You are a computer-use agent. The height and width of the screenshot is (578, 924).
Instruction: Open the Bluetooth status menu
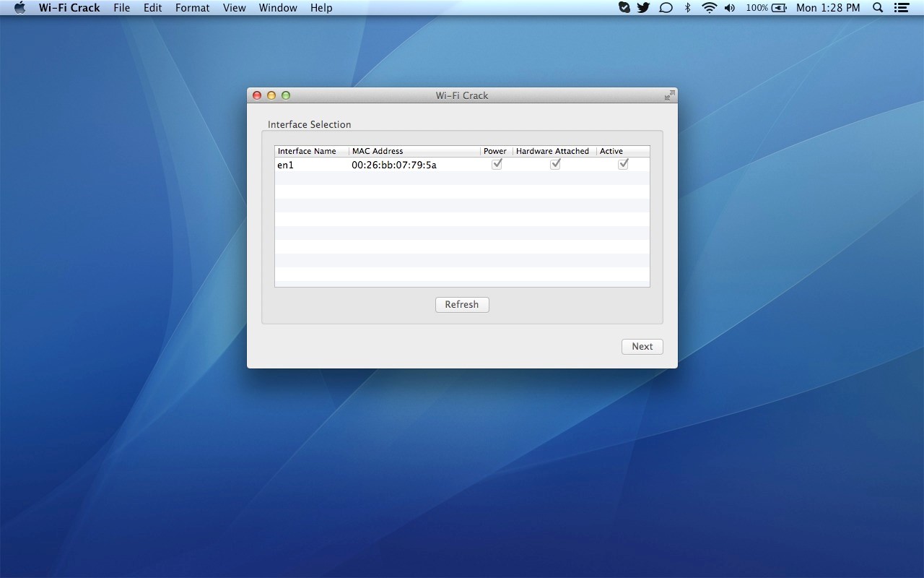click(688, 8)
